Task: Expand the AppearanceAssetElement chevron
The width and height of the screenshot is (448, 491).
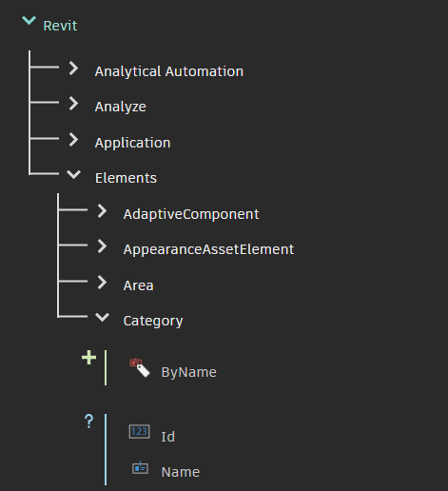Action: (x=102, y=246)
